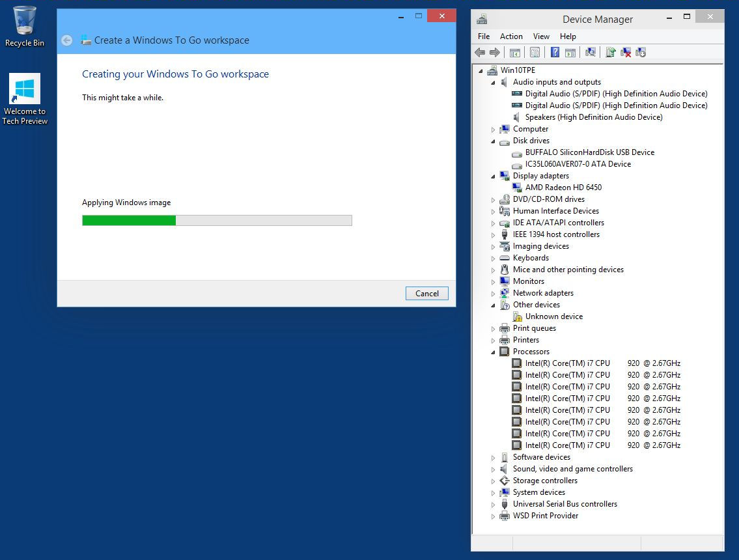
Task: Click the Speakers device icon
Action: 517,117
